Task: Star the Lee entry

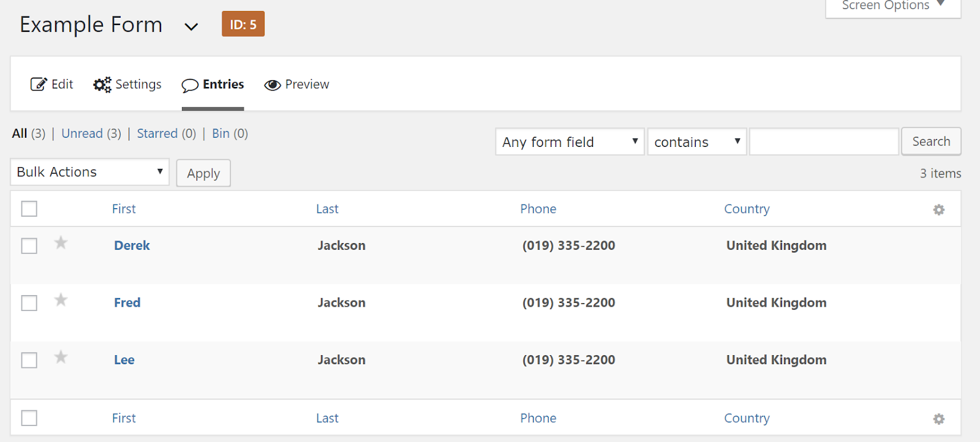Action: [61, 357]
